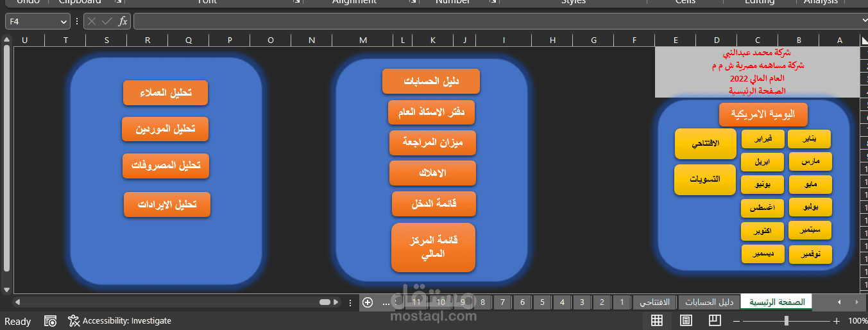
Task: Click the Insert Function fx icon
Action: click(123, 21)
